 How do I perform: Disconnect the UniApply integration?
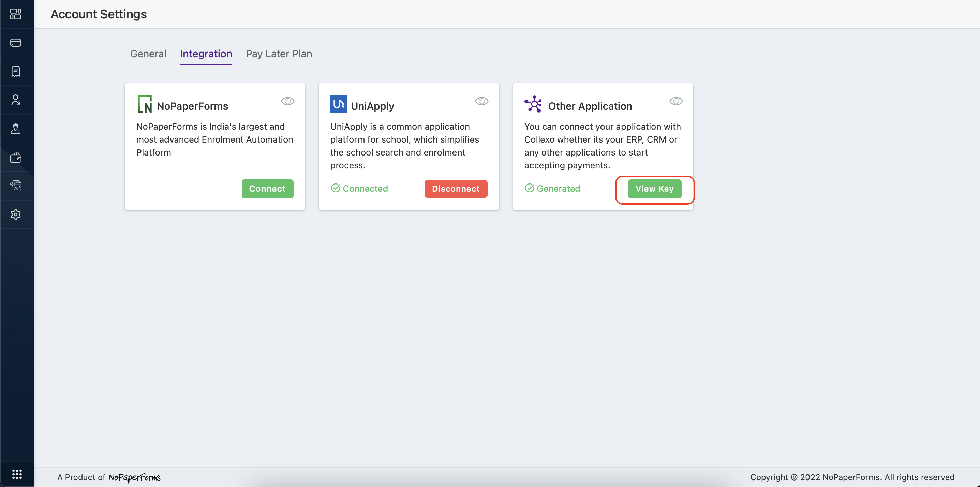click(x=456, y=189)
